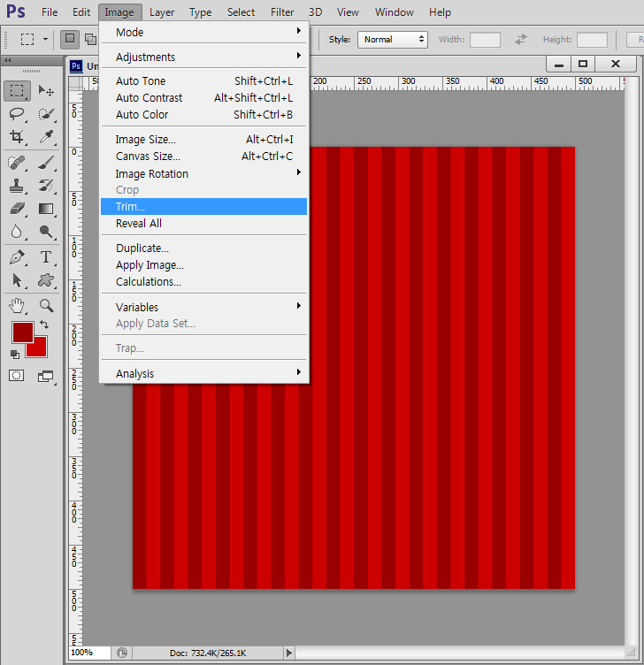Choose Auto Contrast menu item
The height and width of the screenshot is (665, 644).
[x=203, y=97]
